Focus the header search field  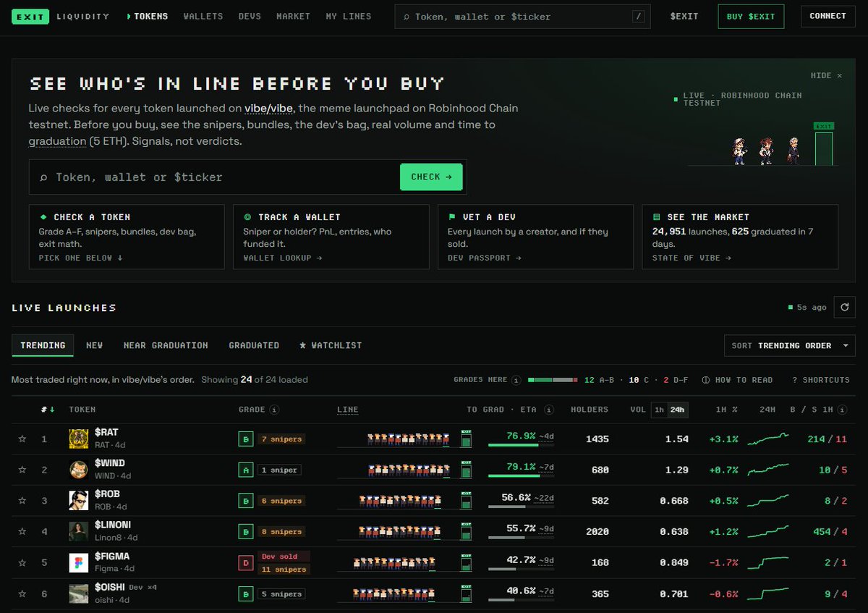pos(522,17)
